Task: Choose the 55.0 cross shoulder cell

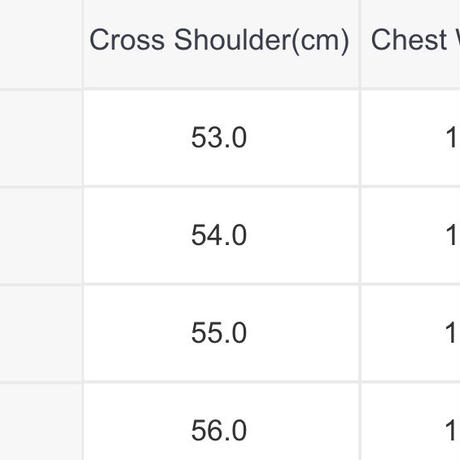Action: [x=221, y=333]
